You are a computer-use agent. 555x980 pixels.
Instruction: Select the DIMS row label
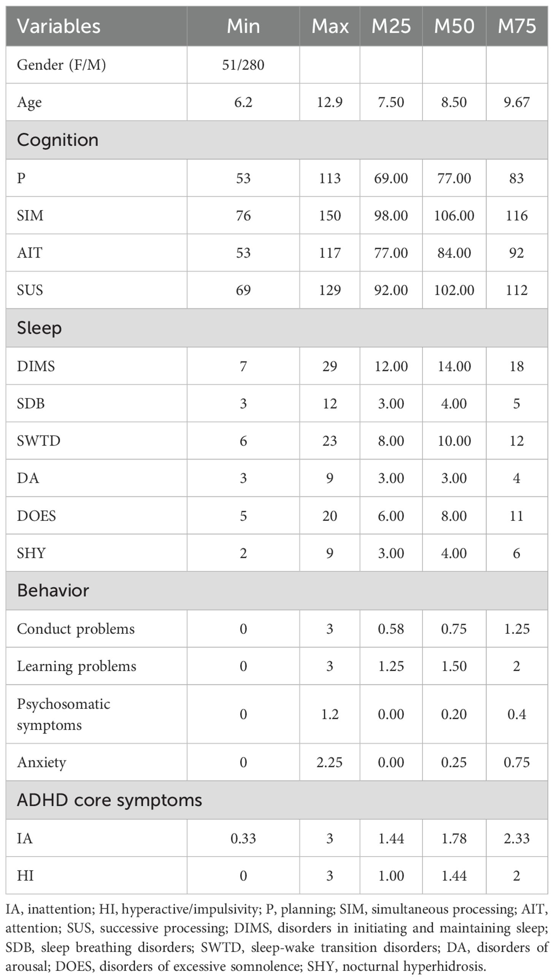(36, 366)
